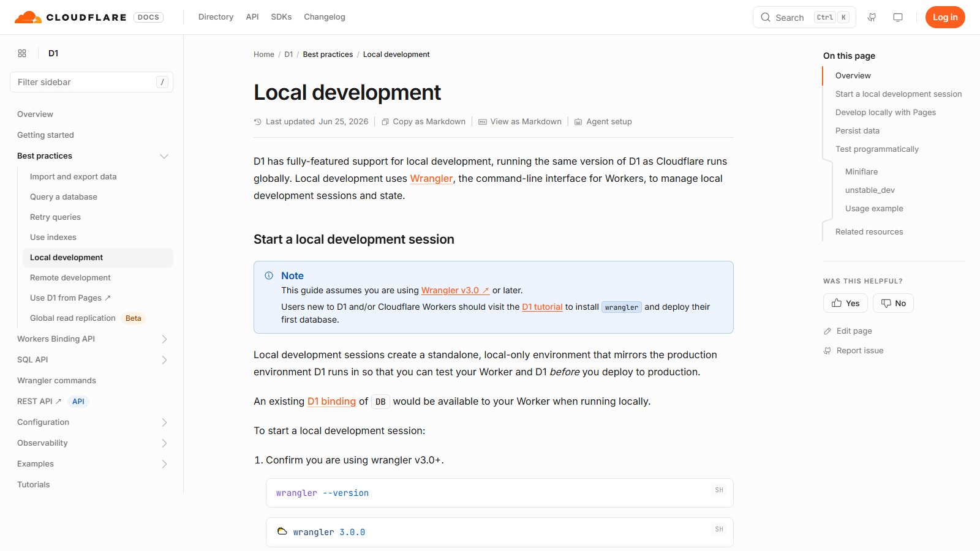This screenshot has height=551, width=980.
Task: Select Query a database in sidebar
Action: click(64, 197)
